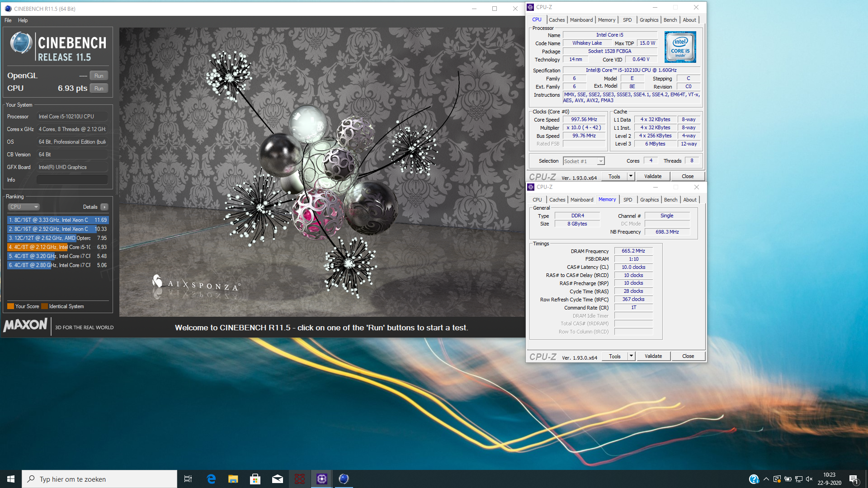
Task: Click the Intel Core i5 logo badge
Action: (x=680, y=47)
